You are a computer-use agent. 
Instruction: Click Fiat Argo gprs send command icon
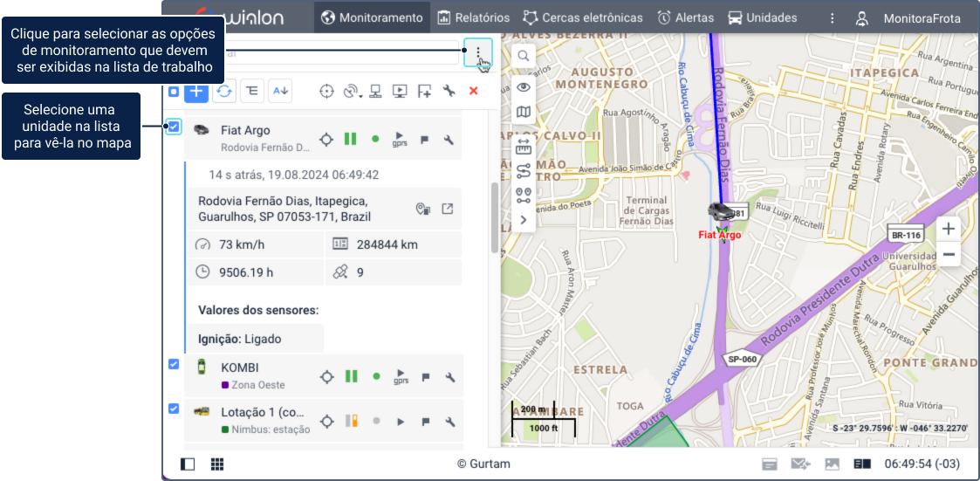(400, 139)
